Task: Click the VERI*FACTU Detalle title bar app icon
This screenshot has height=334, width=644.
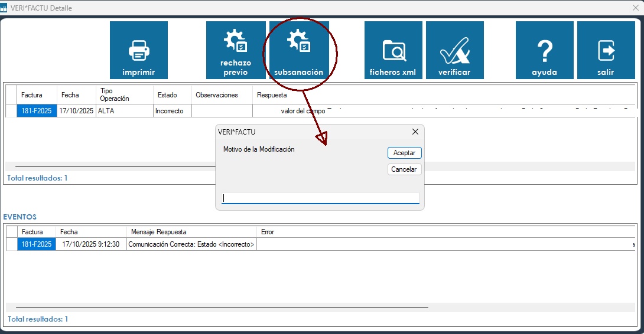Action: (5, 8)
